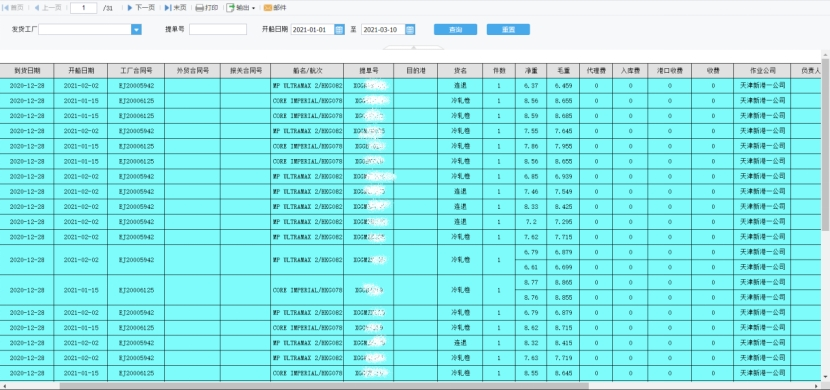
Task: Open calendar for end date 2021-03-10
Action: pyautogui.click(x=410, y=30)
